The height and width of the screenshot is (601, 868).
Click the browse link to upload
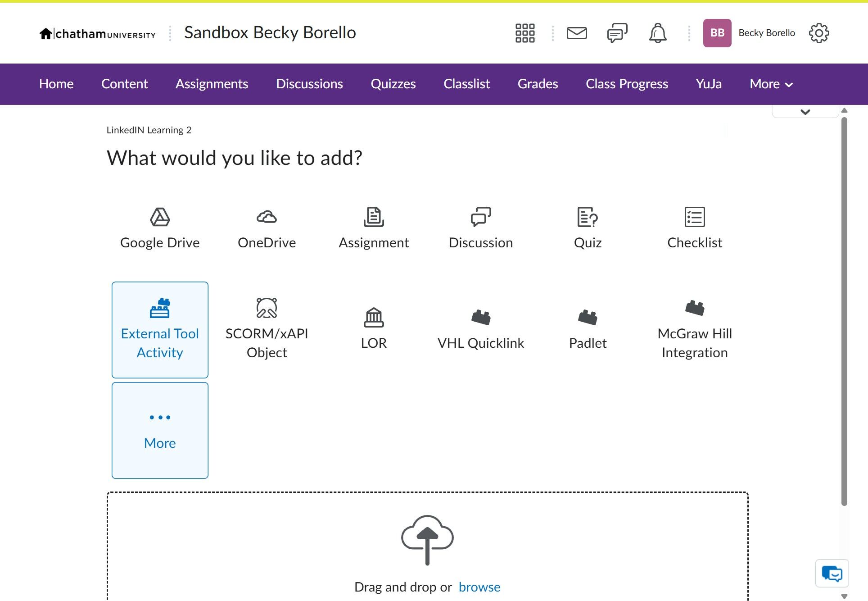(x=479, y=587)
